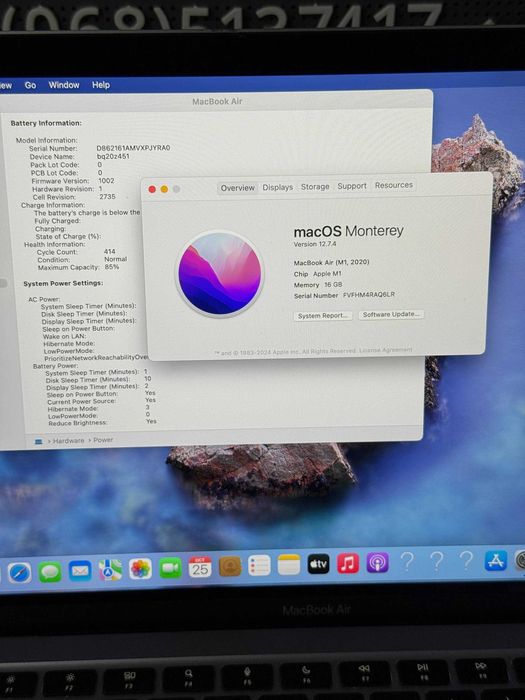Click the Charge Information label
The height and width of the screenshot is (700, 525).
tap(53, 205)
